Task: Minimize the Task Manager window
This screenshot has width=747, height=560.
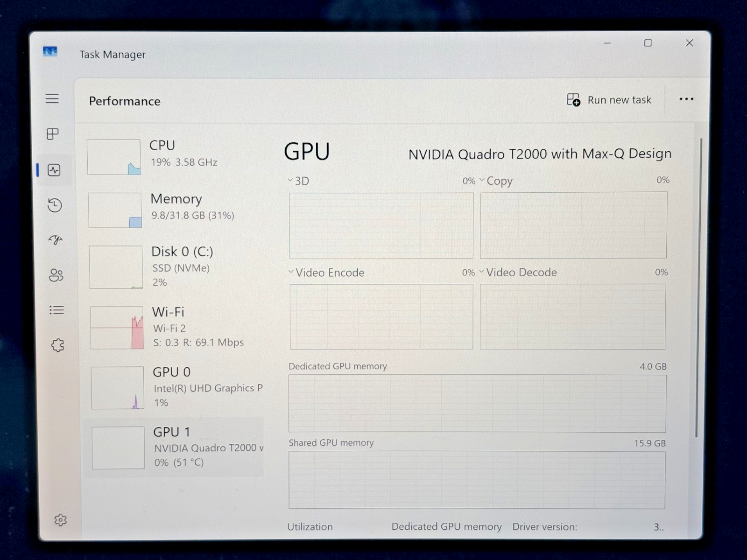Action: coord(607,43)
